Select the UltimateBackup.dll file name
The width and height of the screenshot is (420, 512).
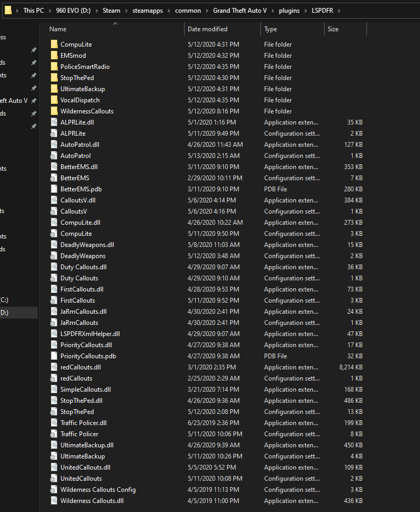coord(87,445)
